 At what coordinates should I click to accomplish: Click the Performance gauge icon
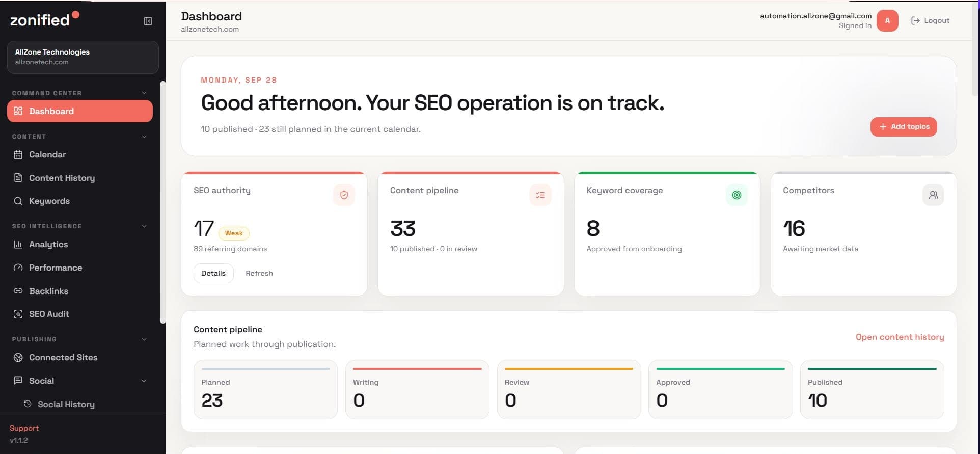point(18,268)
